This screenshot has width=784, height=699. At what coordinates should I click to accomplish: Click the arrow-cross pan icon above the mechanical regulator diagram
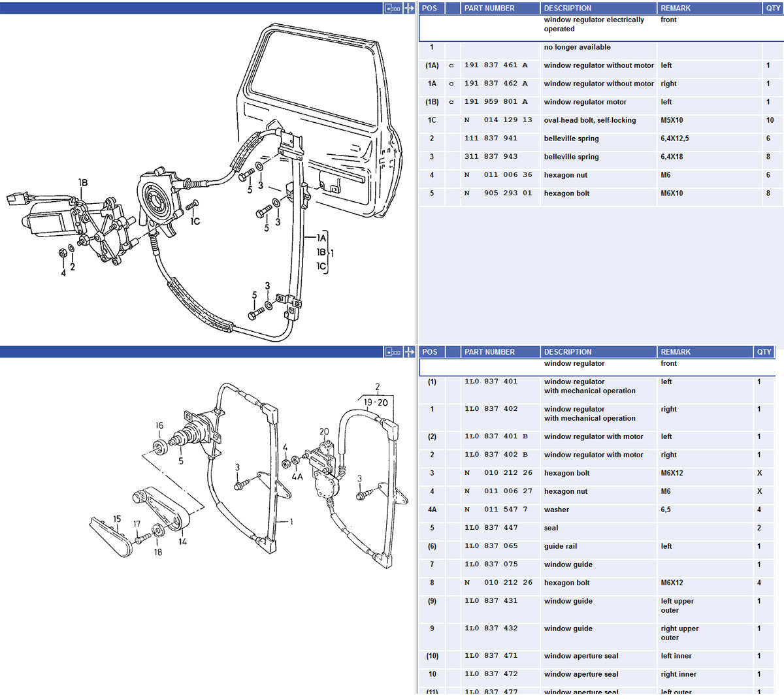click(409, 351)
